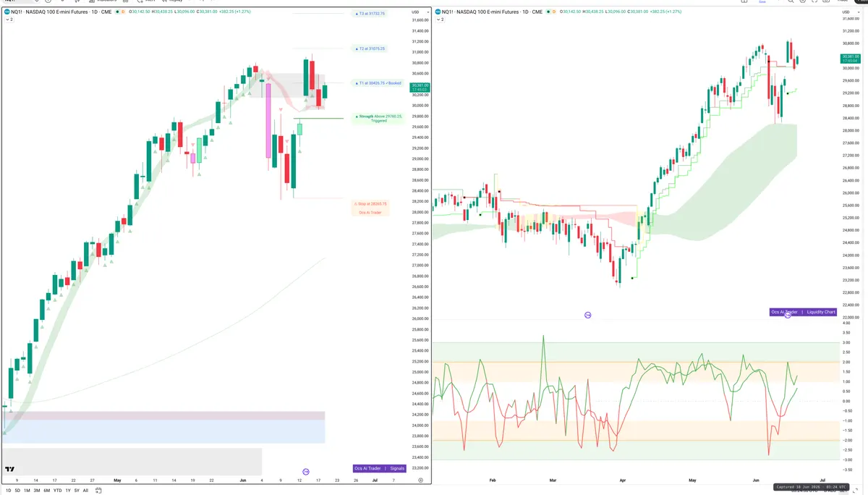Click the May label on left time axis

click(117, 480)
